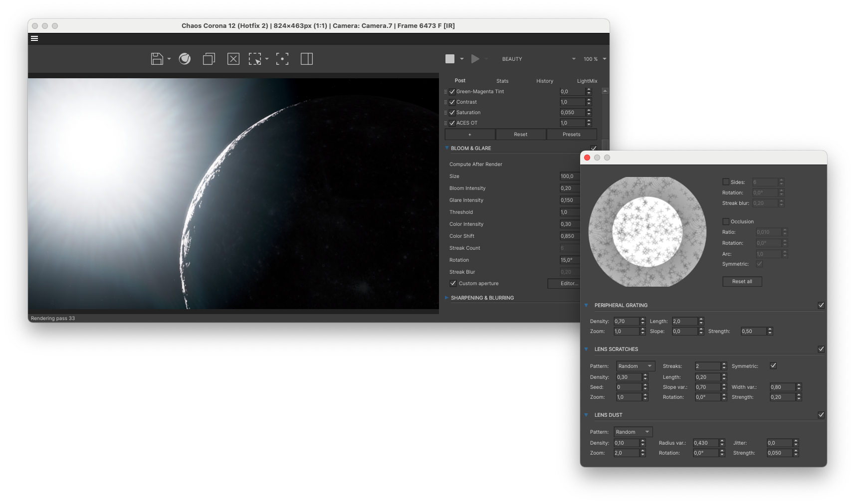Activate the render region selection tool
Viewport: 855px width, 504px height.
pos(255,59)
